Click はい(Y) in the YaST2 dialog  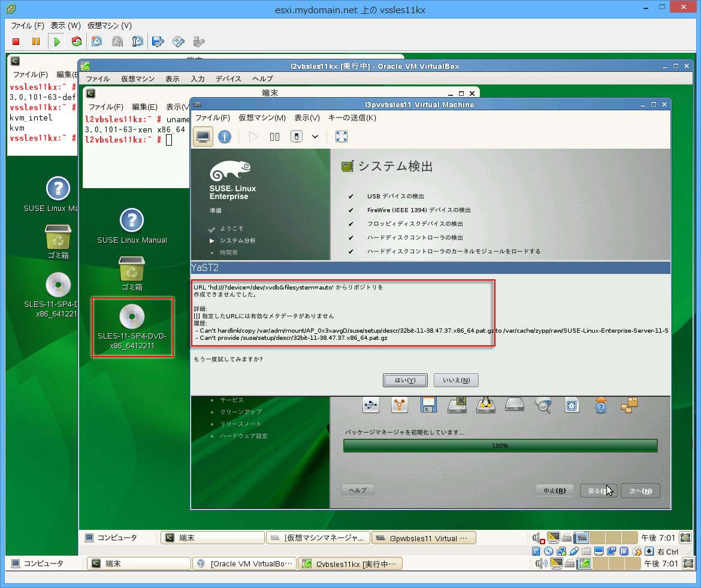[x=405, y=380]
